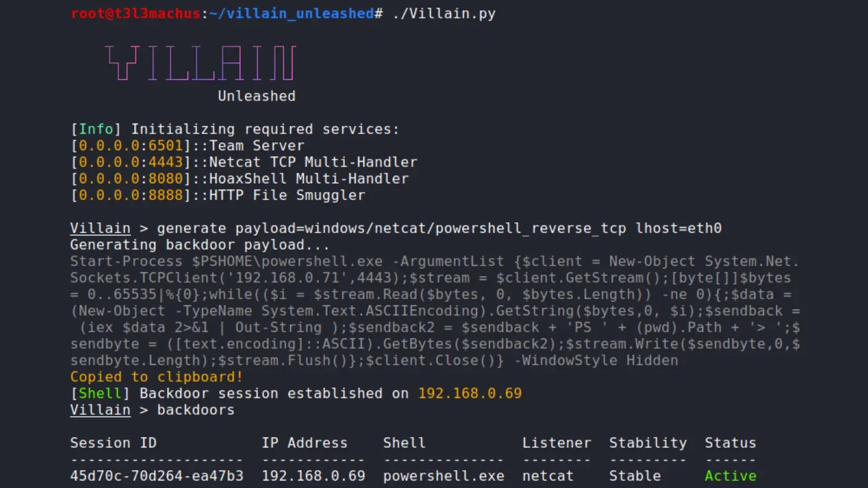Click the 'netcat' listener cell
The width and height of the screenshot is (868, 488).
click(547, 476)
